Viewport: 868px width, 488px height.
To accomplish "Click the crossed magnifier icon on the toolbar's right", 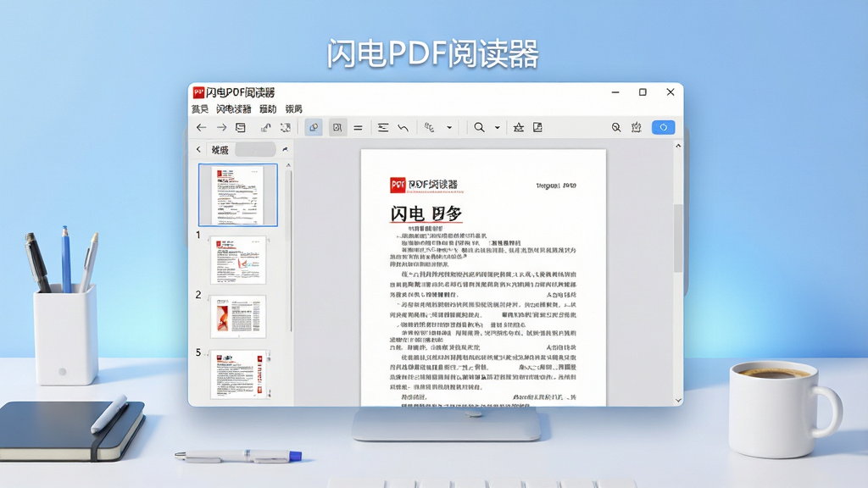I will click(x=616, y=128).
